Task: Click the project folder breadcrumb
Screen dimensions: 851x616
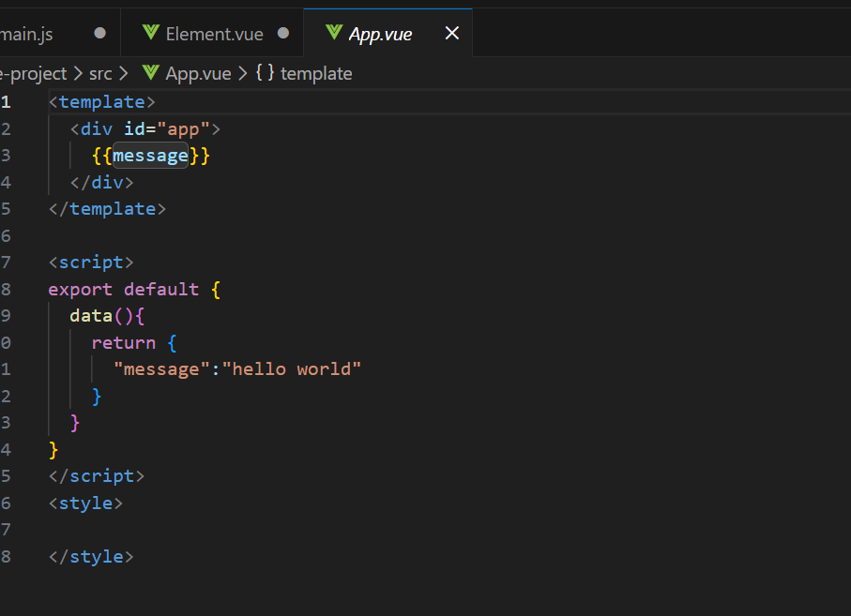Action: (33, 74)
